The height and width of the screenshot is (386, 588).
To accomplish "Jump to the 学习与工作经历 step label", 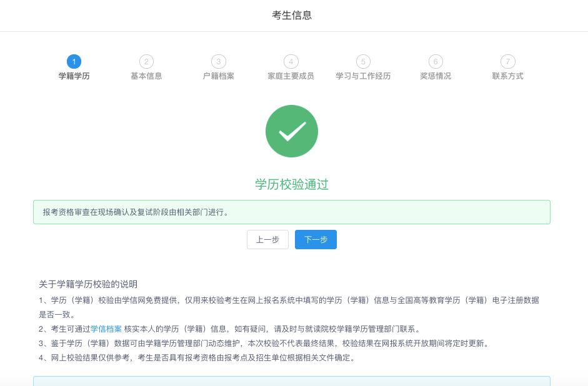I will tap(363, 76).
